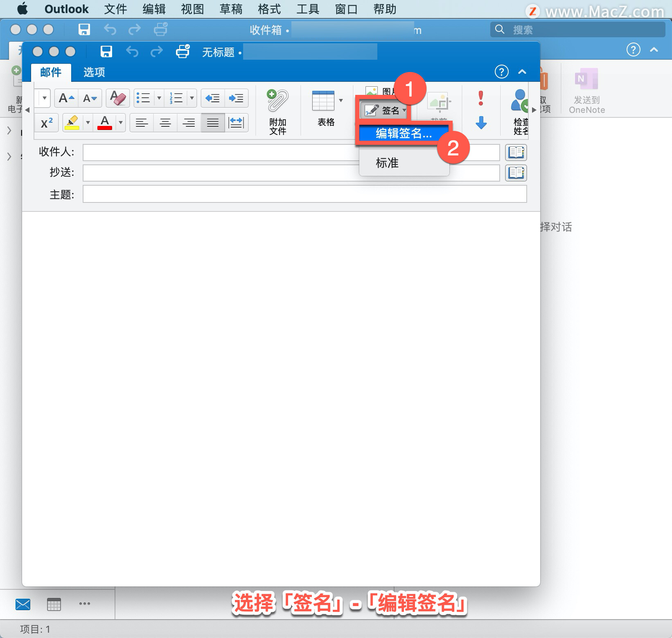Image resolution: width=672 pixels, height=638 pixels.
Task: Click the message body area
Action: (x=281, y=399)
